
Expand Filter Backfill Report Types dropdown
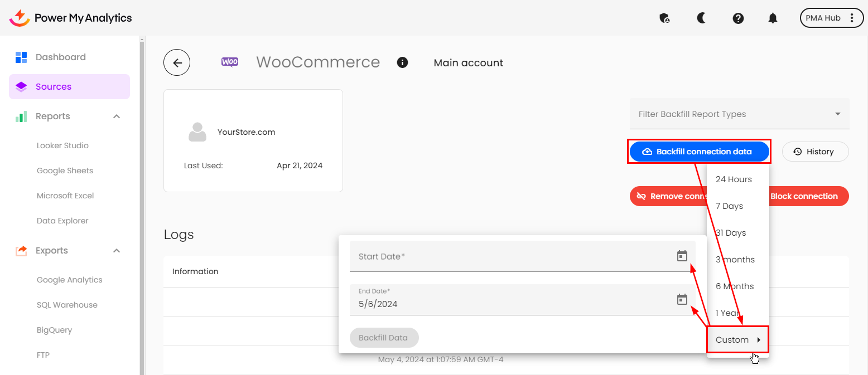click(x=739, y=114)
